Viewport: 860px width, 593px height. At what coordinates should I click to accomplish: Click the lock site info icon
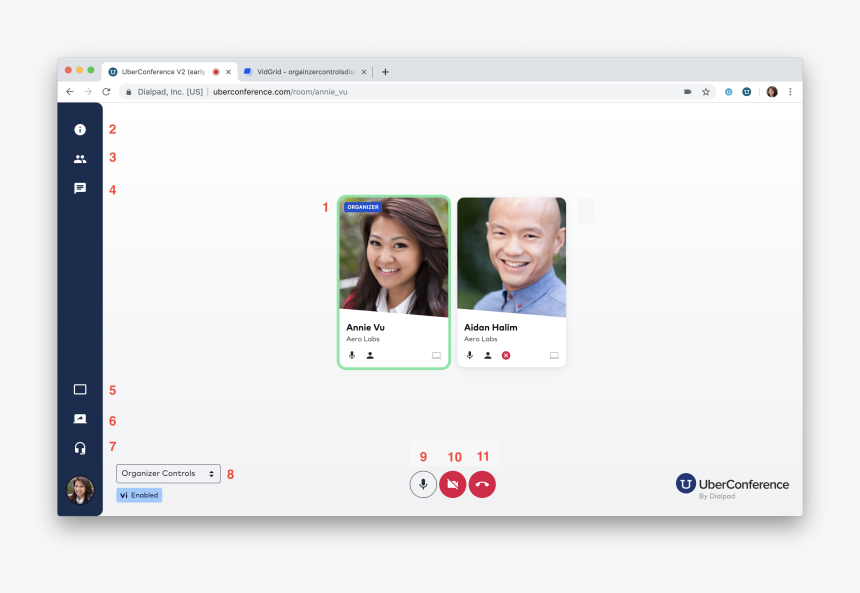128,92
